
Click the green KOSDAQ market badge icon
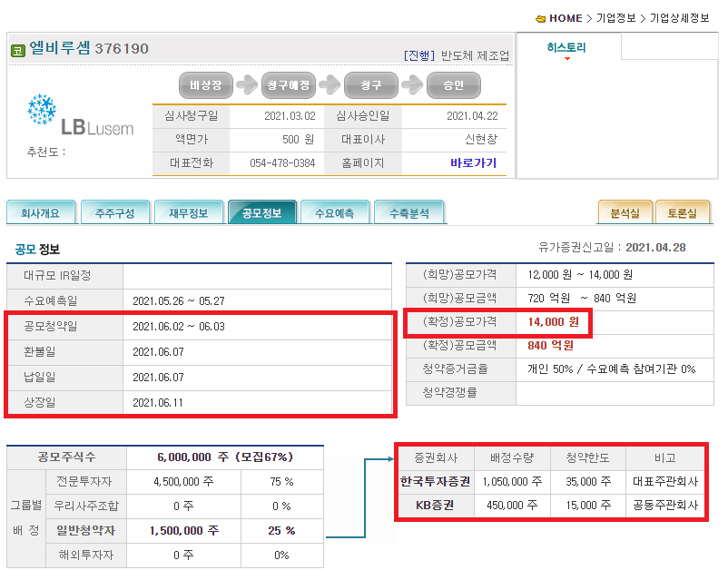(x=17, y=50)
